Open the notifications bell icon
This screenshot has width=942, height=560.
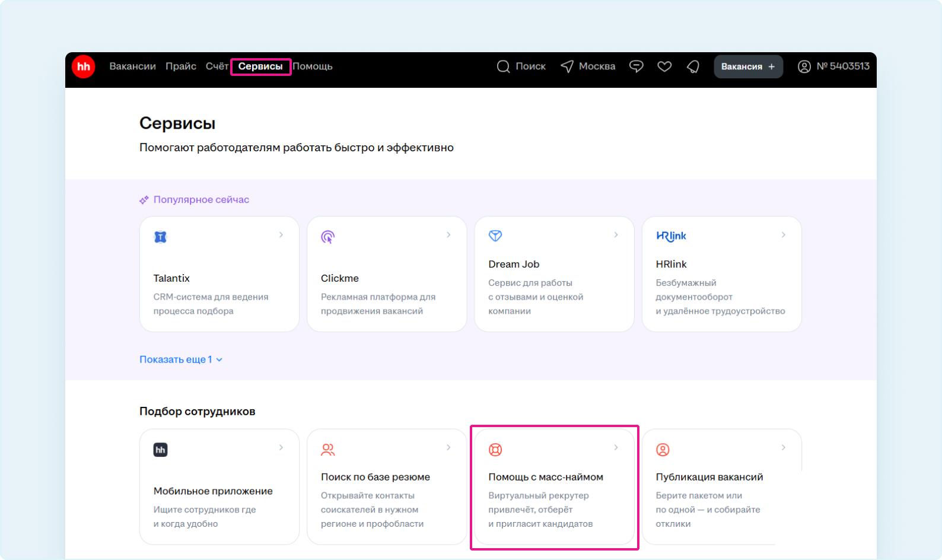point(693,66)
